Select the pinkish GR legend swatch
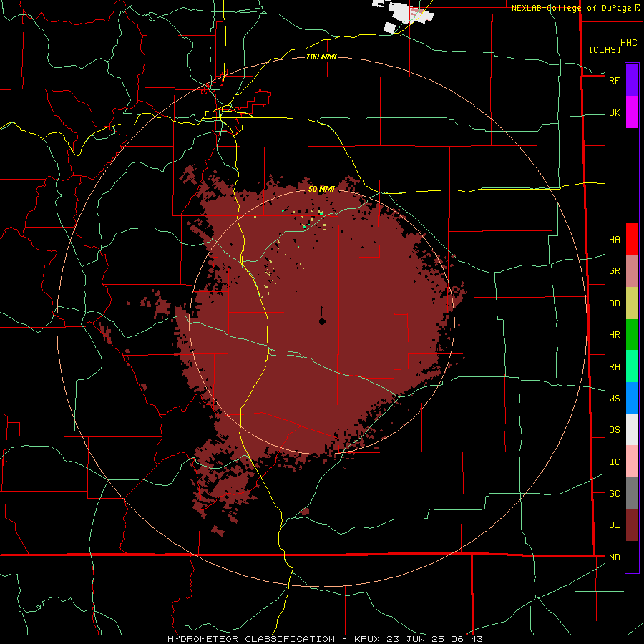Image resolution: width=644 pixels, height=644 pixels. pyautogui.click(x=632, y=271)
